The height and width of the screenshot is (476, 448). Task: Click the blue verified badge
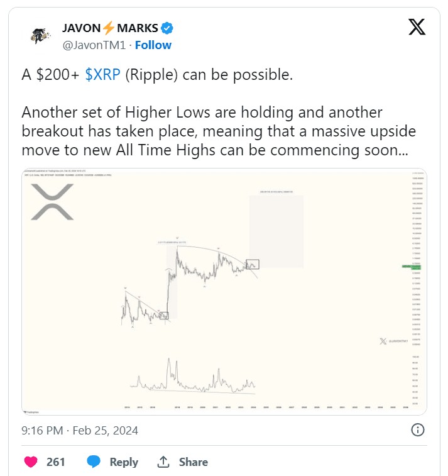click(x=168, y=28)
